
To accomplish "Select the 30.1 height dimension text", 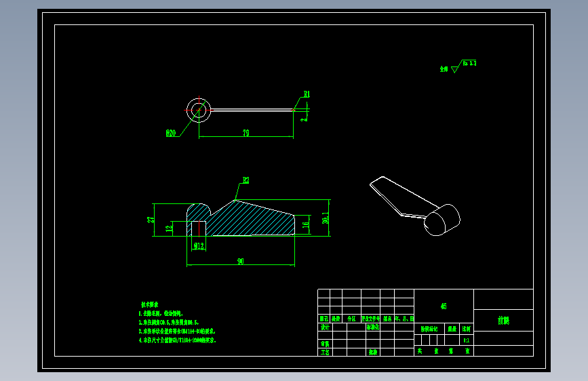I will [326, 218].
